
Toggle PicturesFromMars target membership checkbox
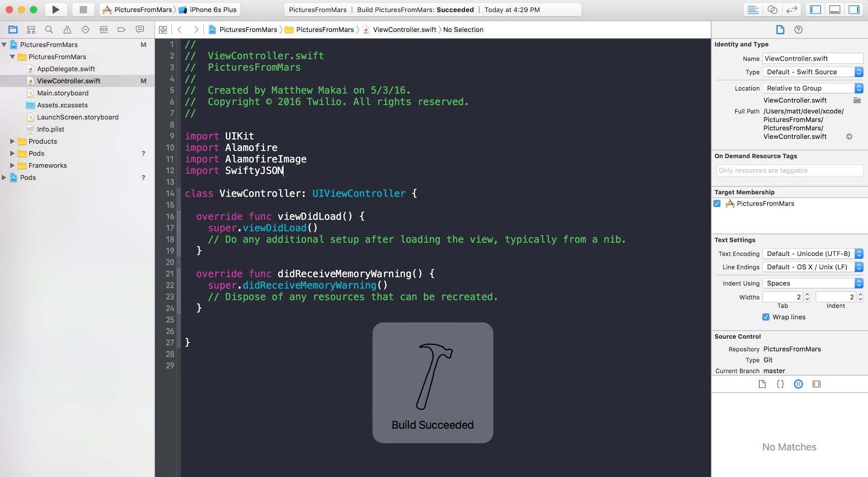(717, 204)
